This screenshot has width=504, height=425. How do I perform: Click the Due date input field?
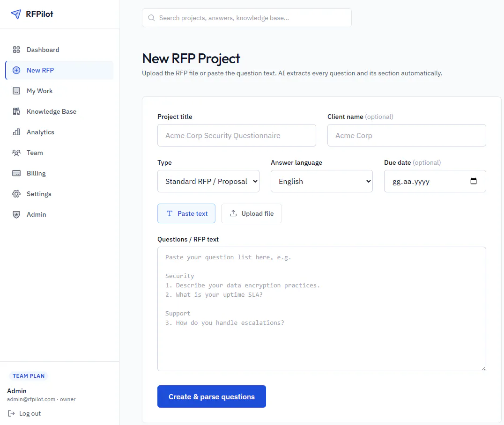pos(435,181)
